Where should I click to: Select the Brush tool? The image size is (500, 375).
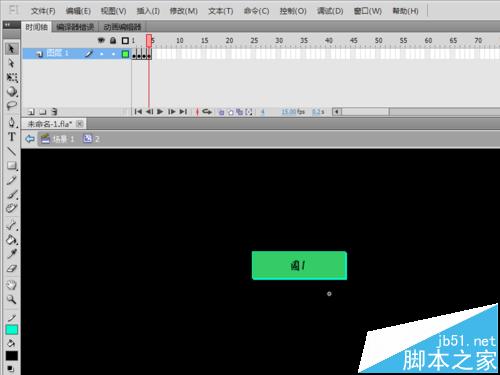(x=12, y=194)
